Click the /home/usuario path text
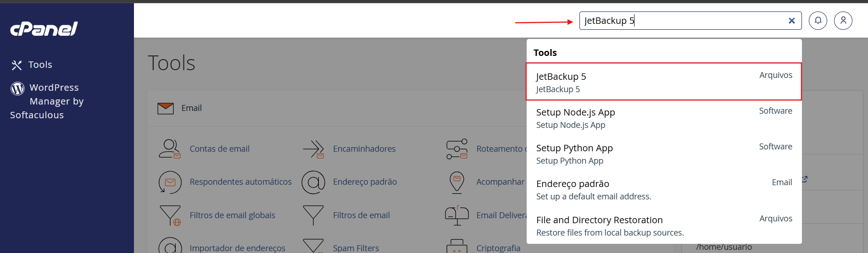This screenshot has width=868, height=253. tap(724, 247)
